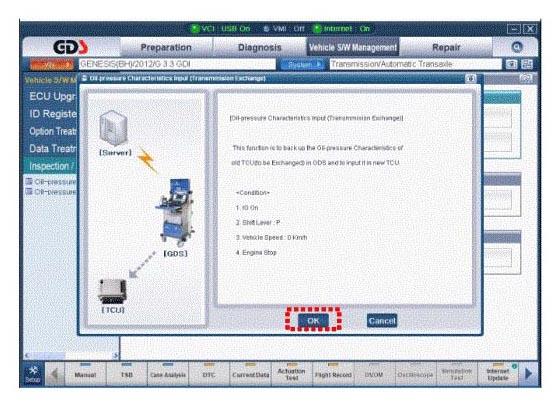Open the Diagnosis tab
This screenshot has height=402, width=560.
pyautogui.click(x=260, y=47)
